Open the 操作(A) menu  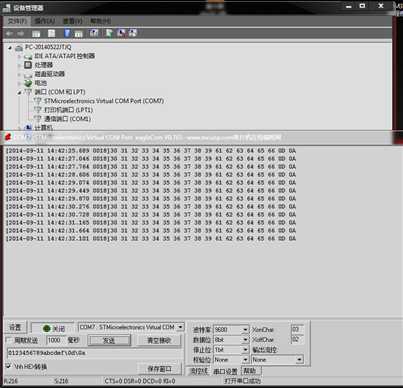coord(45,21)
